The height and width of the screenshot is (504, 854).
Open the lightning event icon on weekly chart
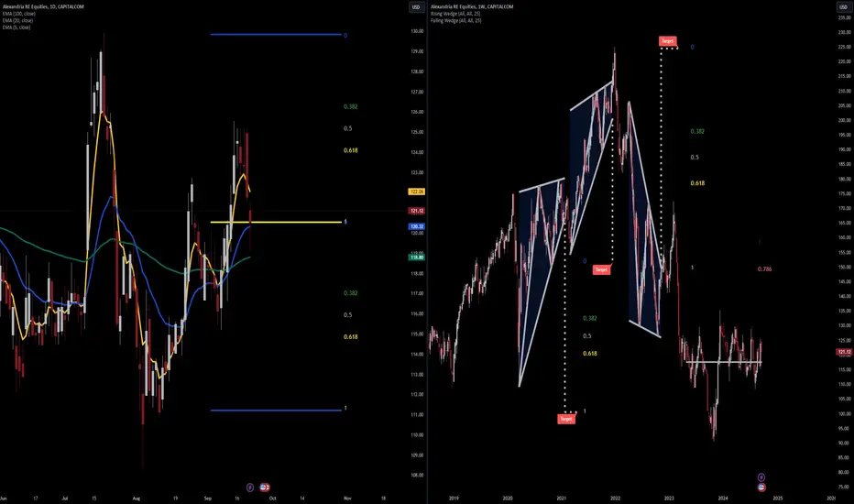click(761, 477)
